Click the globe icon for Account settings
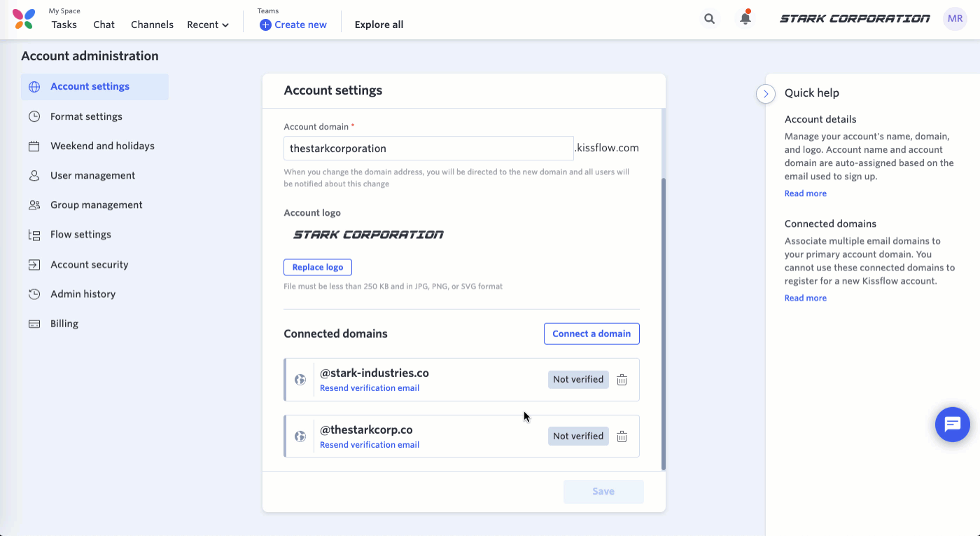Image resolution: width=980 pixels, height=536 pixels. click(34, 87)
